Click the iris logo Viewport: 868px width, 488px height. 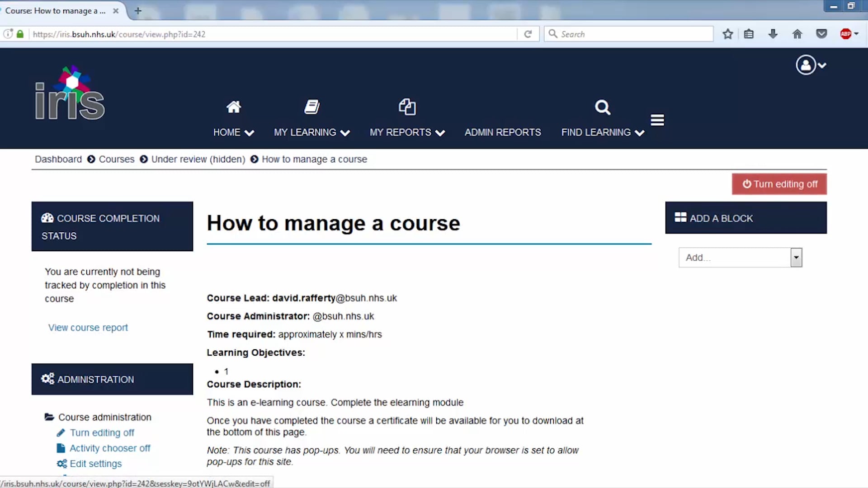(x=70, y=94)
